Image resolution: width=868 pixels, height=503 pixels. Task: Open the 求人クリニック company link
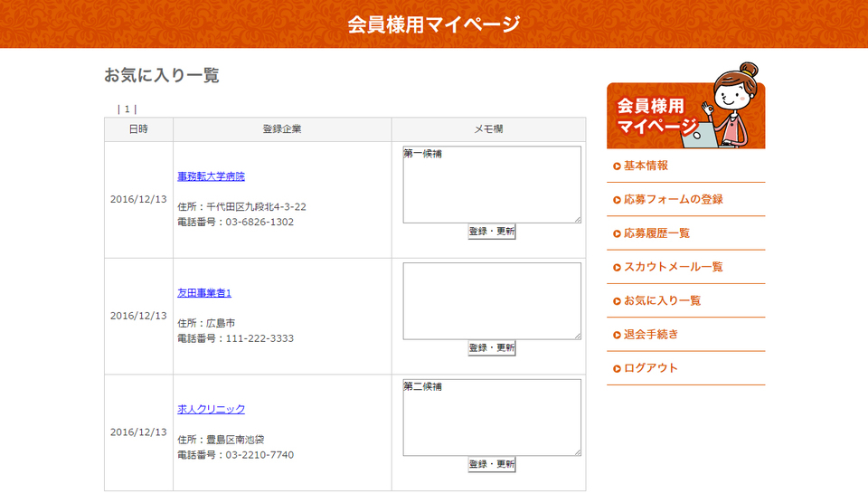211,409
